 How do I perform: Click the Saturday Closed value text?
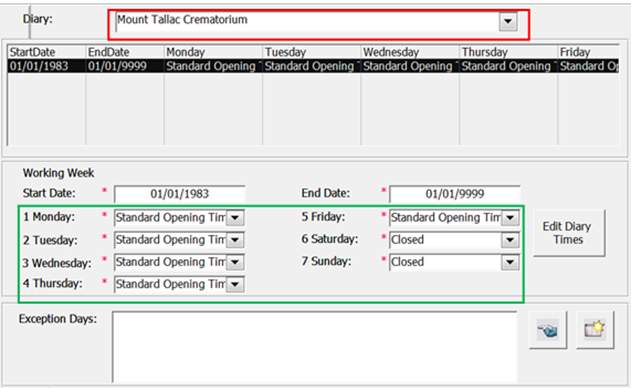coord(407,239)
